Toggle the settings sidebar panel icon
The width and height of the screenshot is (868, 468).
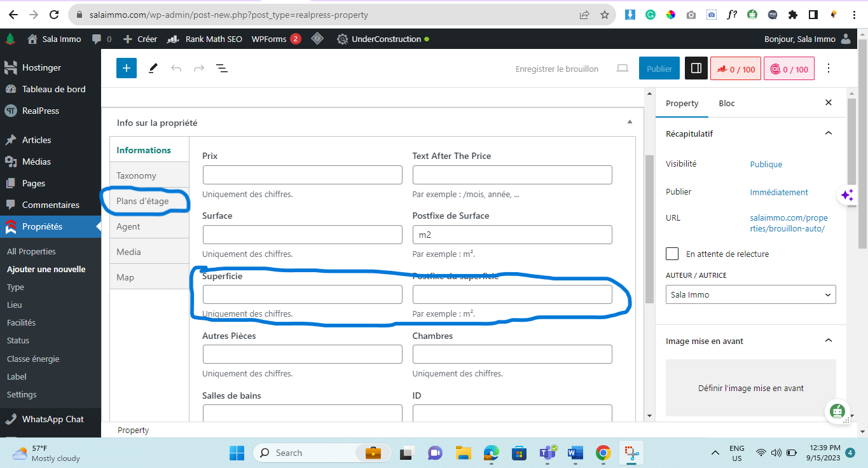[696, 69]
